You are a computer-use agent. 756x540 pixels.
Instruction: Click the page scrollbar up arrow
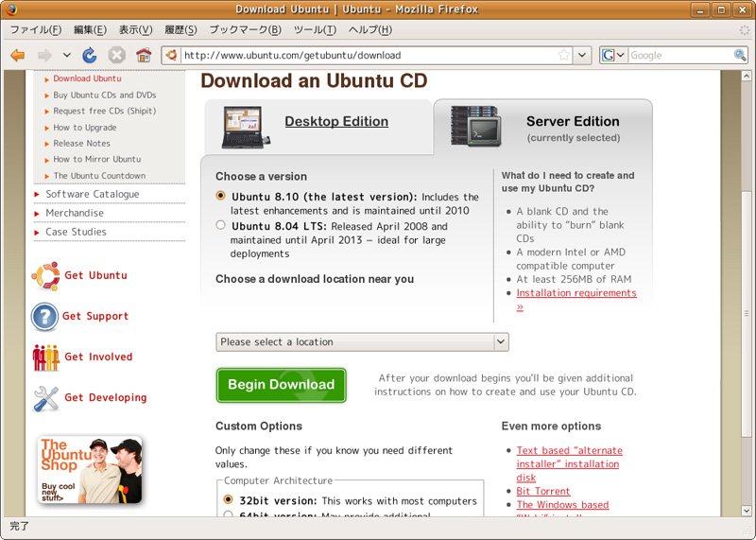(747, 76)
